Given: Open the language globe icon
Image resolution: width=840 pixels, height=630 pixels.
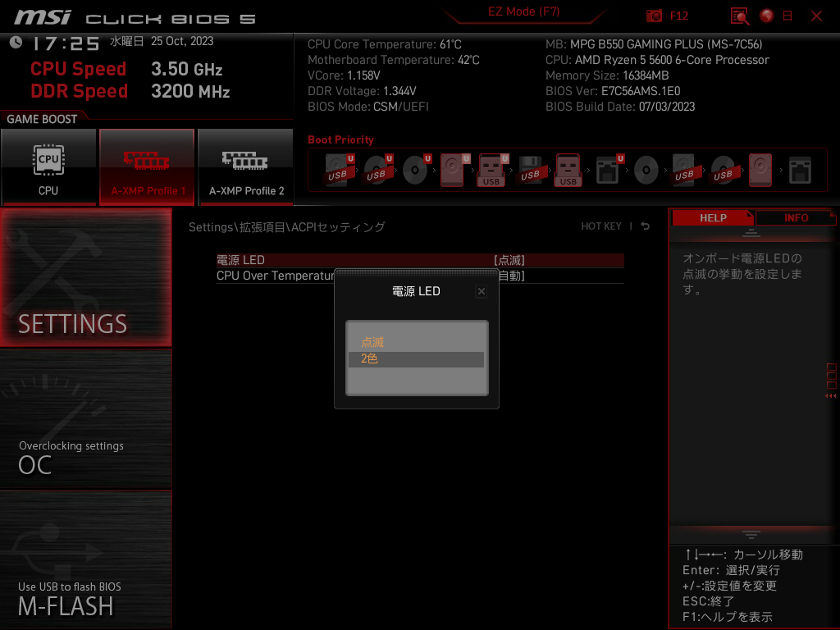Looking at the screenshot, I should (765, 16).
